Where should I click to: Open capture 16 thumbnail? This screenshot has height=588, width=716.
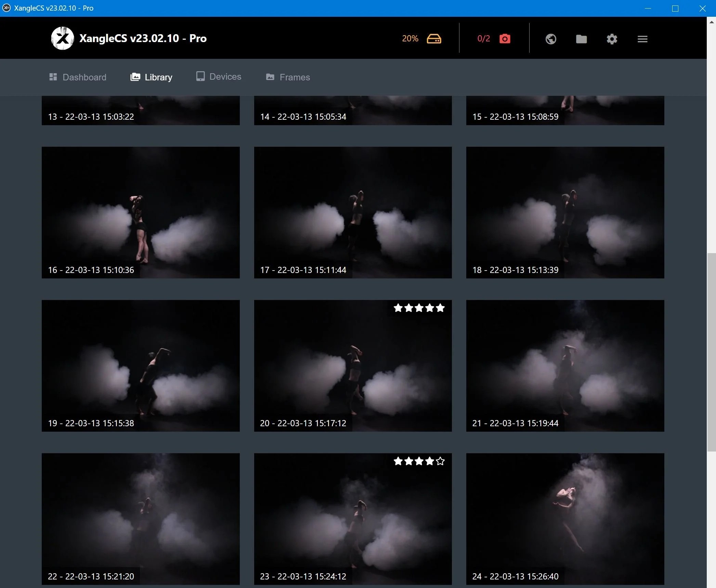click(x=141, y=212)
